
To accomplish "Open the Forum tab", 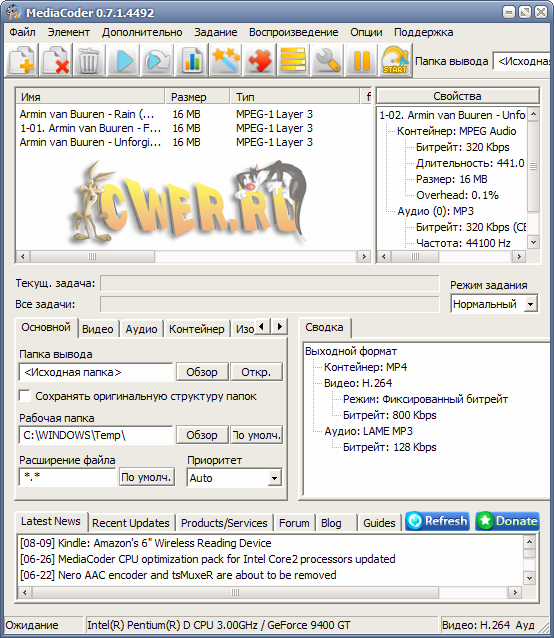I will tap(294, 523).
